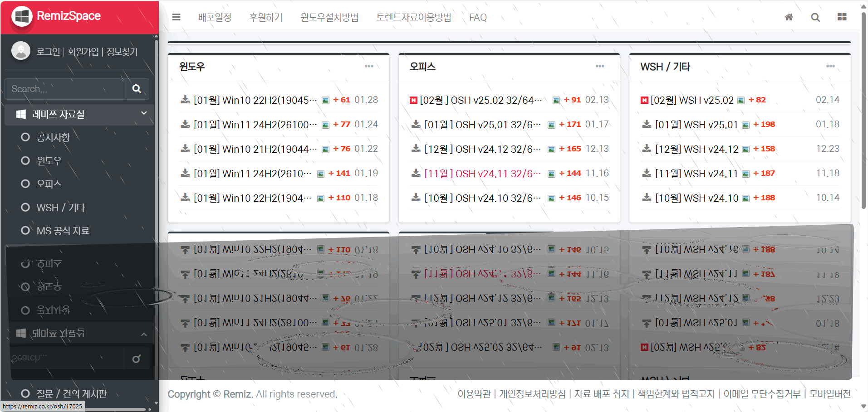Click the download icon beside OSH v24.11 post

point(416,173)
